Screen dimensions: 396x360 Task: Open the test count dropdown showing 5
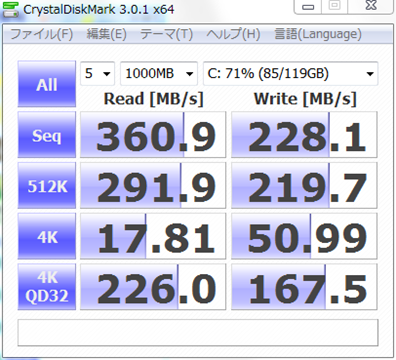click(x=98, y=73)
